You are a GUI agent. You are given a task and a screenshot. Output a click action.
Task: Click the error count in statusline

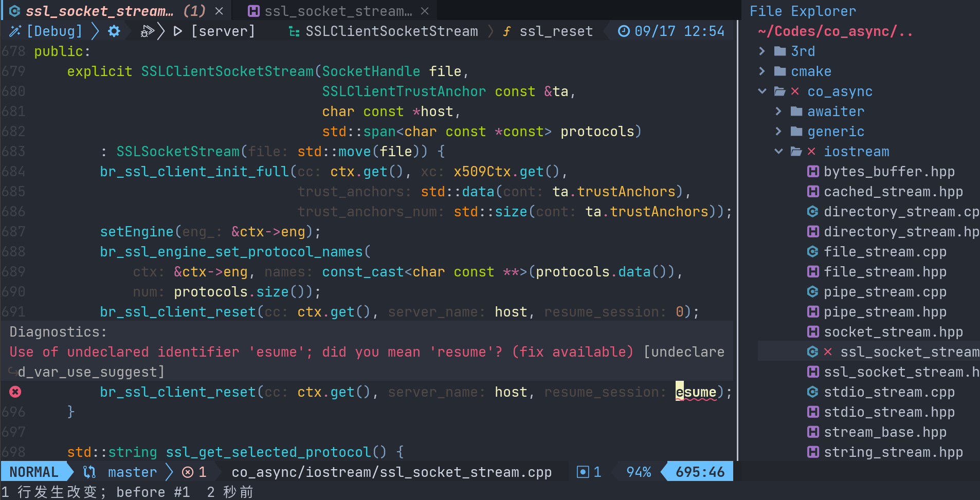pos(195,472)
